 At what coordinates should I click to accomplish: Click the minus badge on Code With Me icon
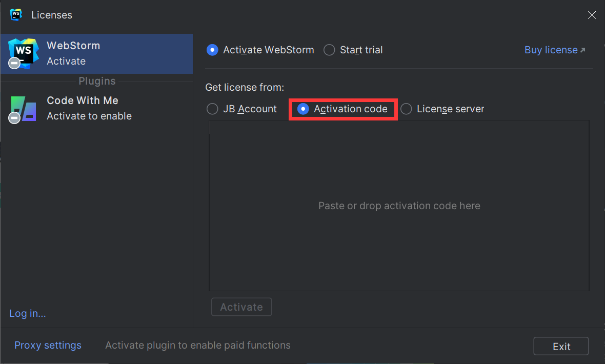click(14, 118)
